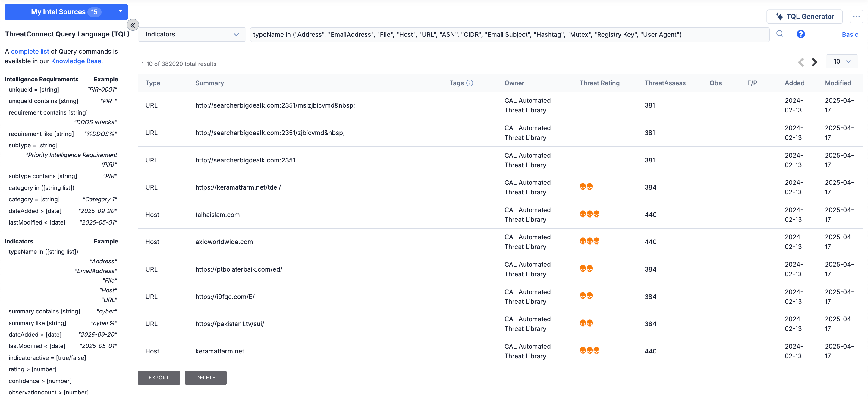
Task: Click threat rating skulls for talhaislam.com
Action: pyautogui.click(x=589, y=214)
